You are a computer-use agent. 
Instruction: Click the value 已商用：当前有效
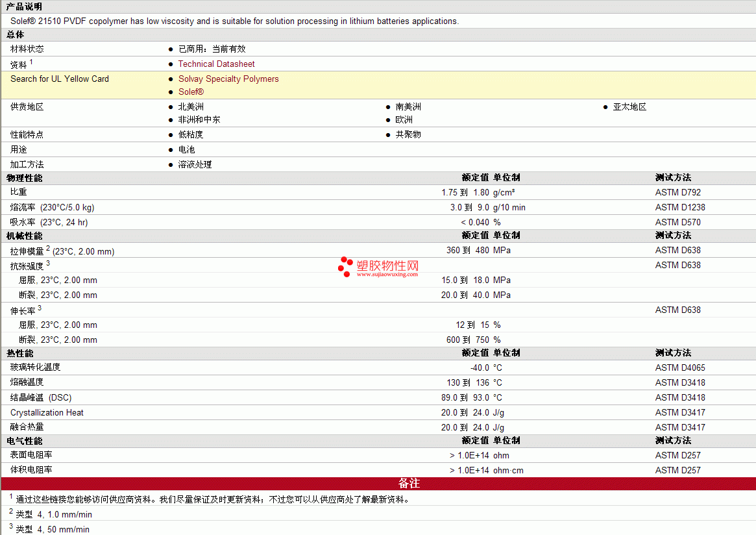coord(212,49)
